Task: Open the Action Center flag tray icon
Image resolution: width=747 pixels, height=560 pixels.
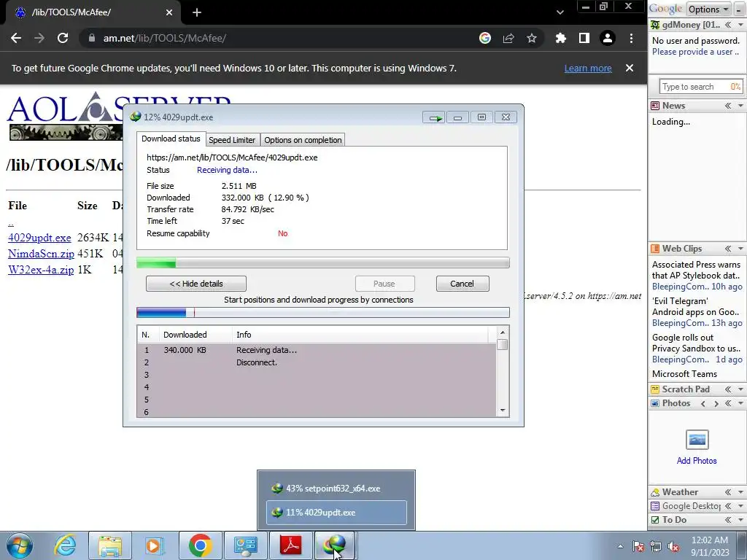Action: click(x=638, y=546)
